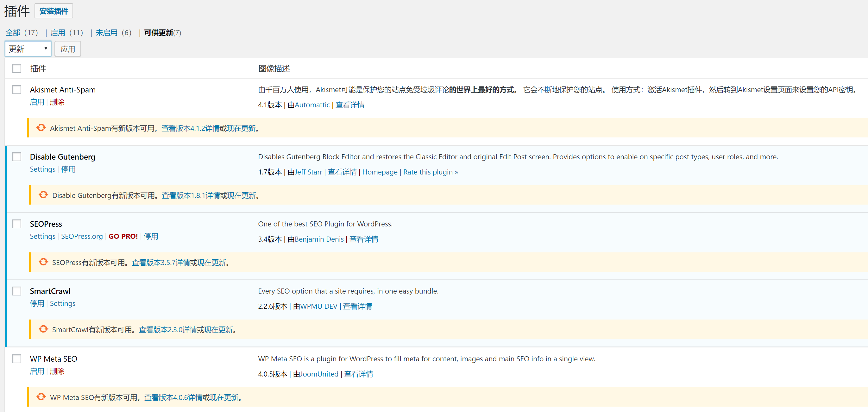Image resolution: width=868 pixels, height=412 pixels.
Task: Check the SEOPress row checkbox
Action: 16,224
